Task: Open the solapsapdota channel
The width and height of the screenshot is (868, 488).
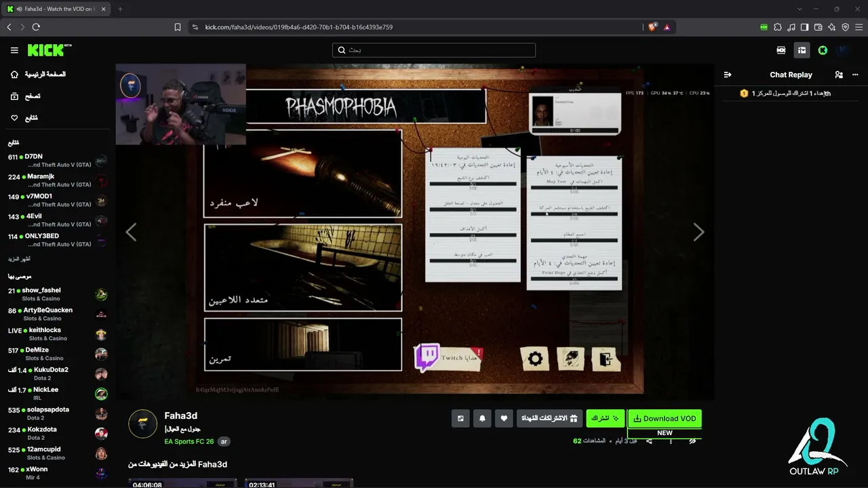Action: click(x=58, y=413)
